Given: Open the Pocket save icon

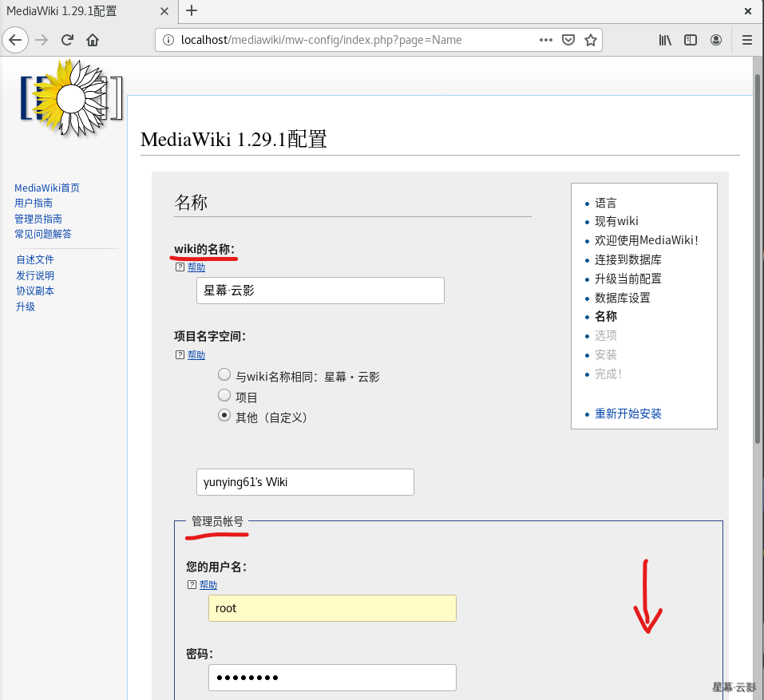Looking at the screenshot, I should pyautogui.click(x=568, y=40).
